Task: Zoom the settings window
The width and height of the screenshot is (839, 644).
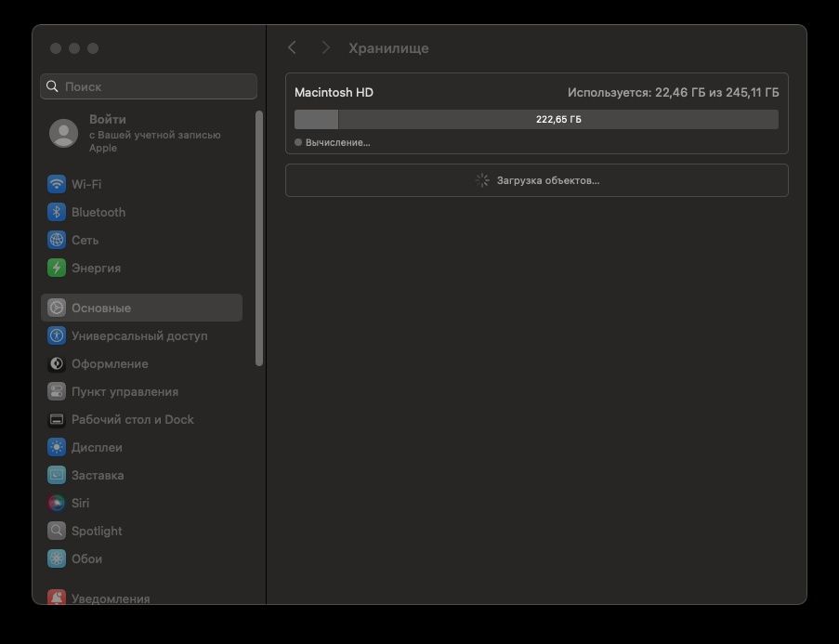Action: point(93,48)
